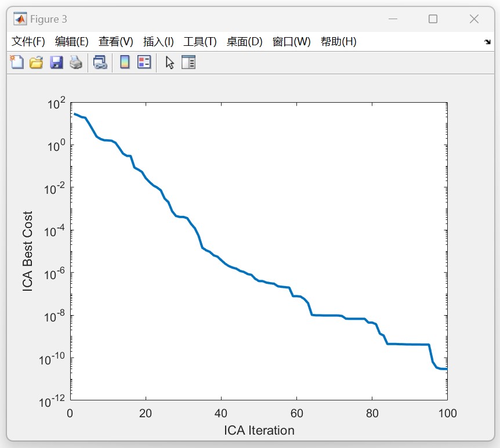The height and width of the screenshot is (448, 500).
Task: Click the y-axis tick label 10^-4
Action: [55, 230]
